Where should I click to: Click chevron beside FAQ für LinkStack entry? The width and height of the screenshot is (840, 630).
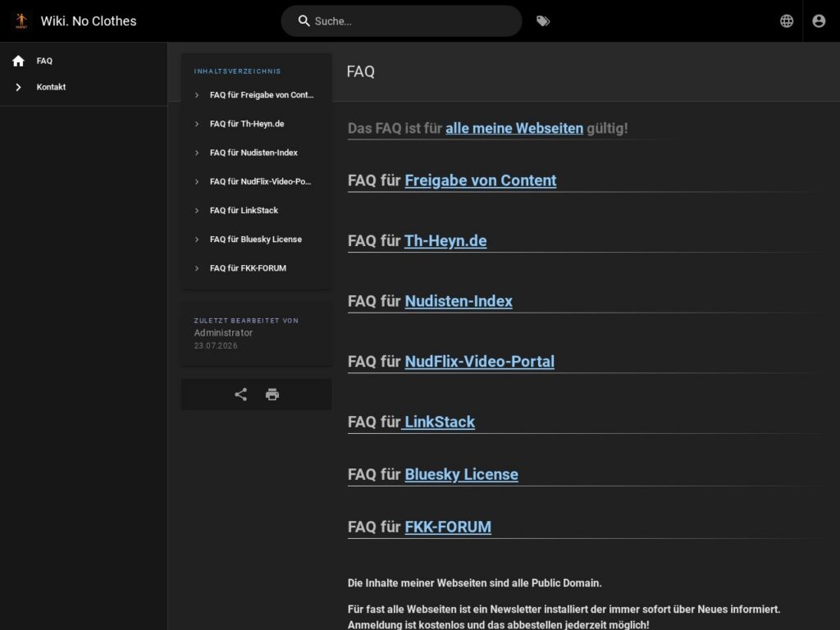click(197, 211)
